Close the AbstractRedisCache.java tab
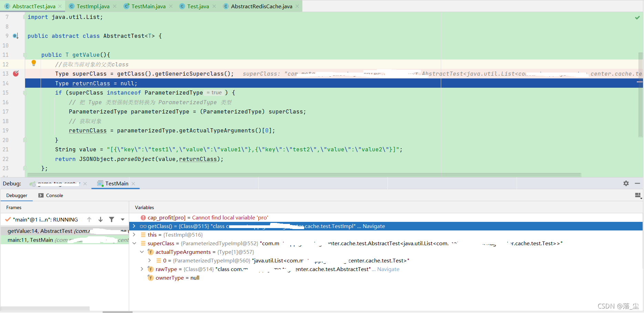The width and height of the screenshot is (644, 313). coord(297,6)
